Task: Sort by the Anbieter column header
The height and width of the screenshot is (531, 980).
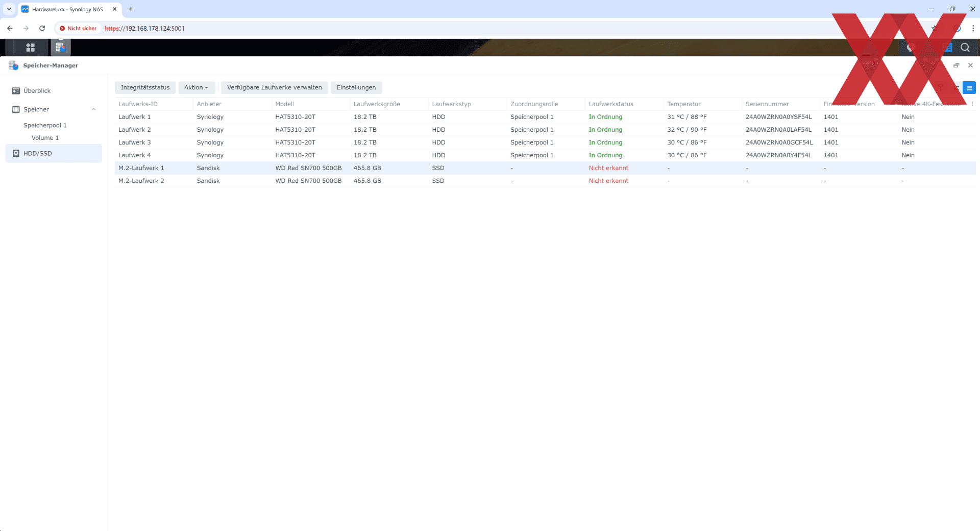Action: (x=232, y=104)
